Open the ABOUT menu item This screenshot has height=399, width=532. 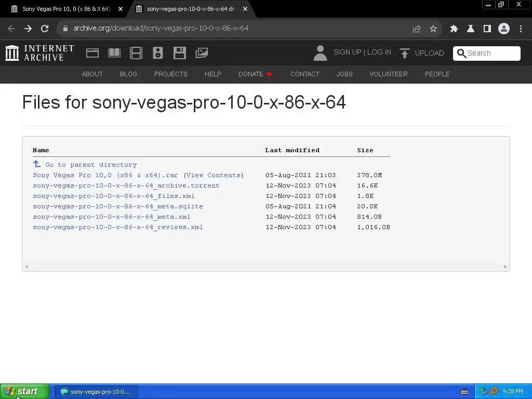[x=92, y=74]
